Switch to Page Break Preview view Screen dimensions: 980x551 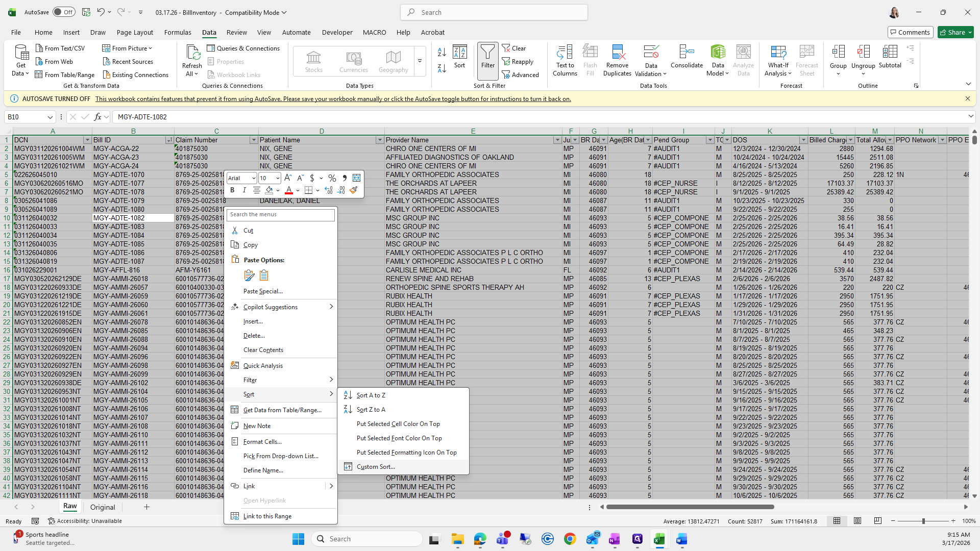877,521
